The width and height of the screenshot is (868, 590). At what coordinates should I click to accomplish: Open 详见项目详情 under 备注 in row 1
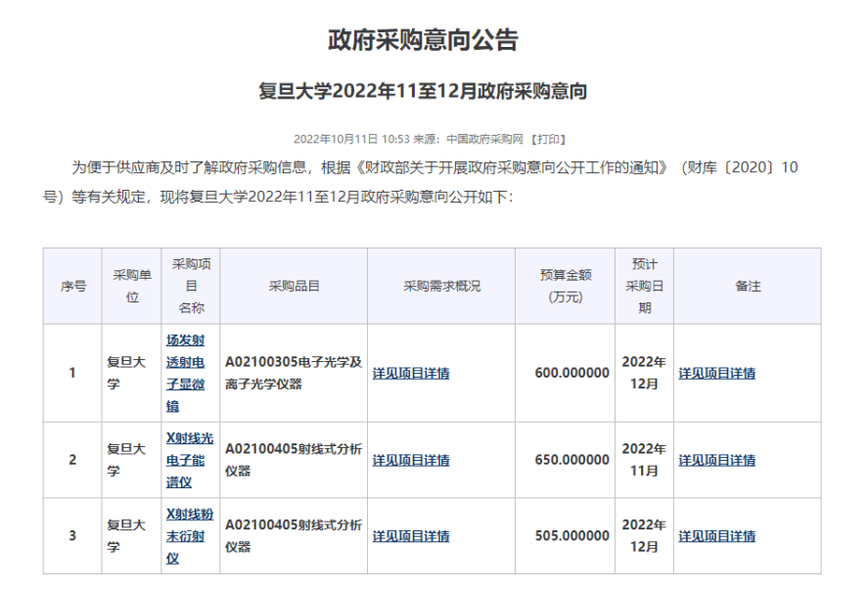click(x=717, y=373)
